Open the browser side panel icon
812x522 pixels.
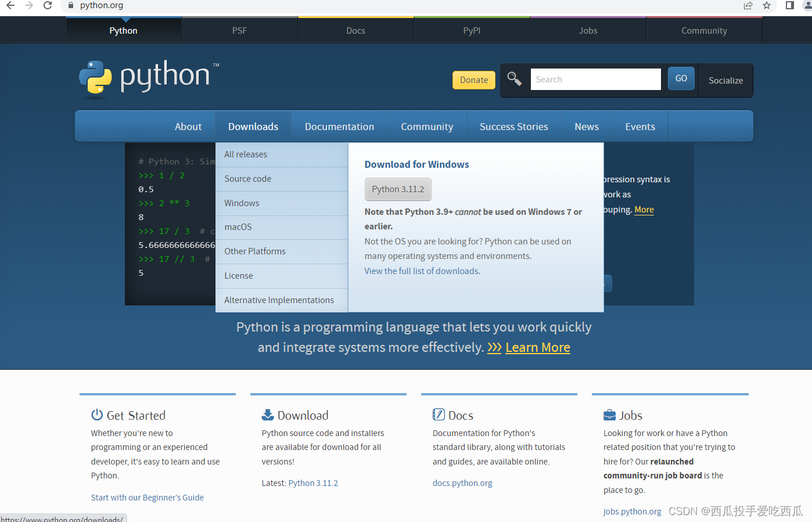(x=790, y=5)
